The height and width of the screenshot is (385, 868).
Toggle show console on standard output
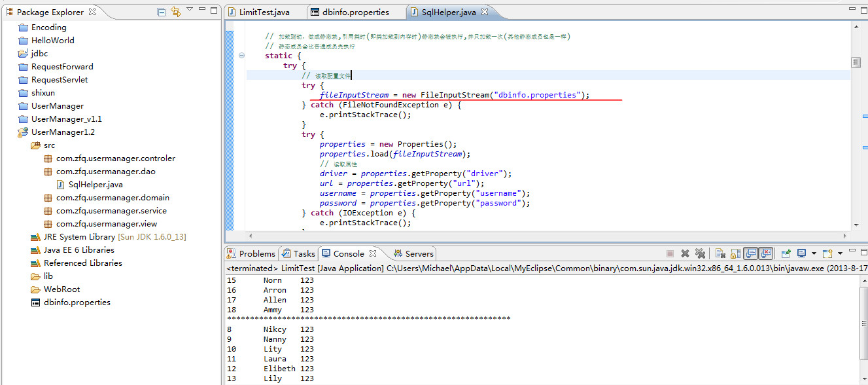click(751, 253)
